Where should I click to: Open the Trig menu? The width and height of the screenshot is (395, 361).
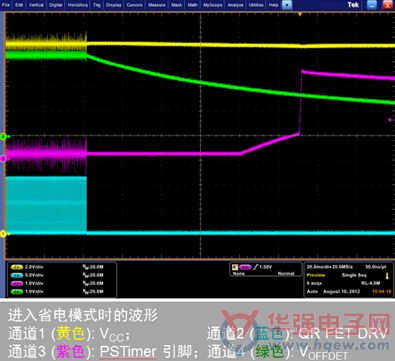pyautogui.click(x=97, y=5)
